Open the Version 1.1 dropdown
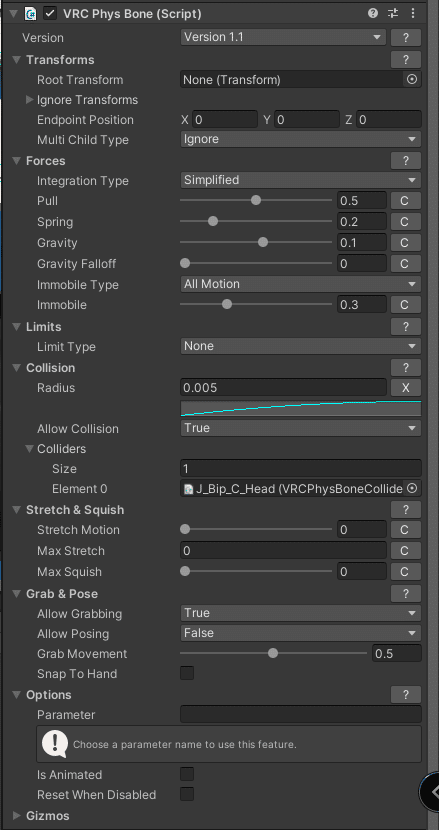 (x=282, y=37)
